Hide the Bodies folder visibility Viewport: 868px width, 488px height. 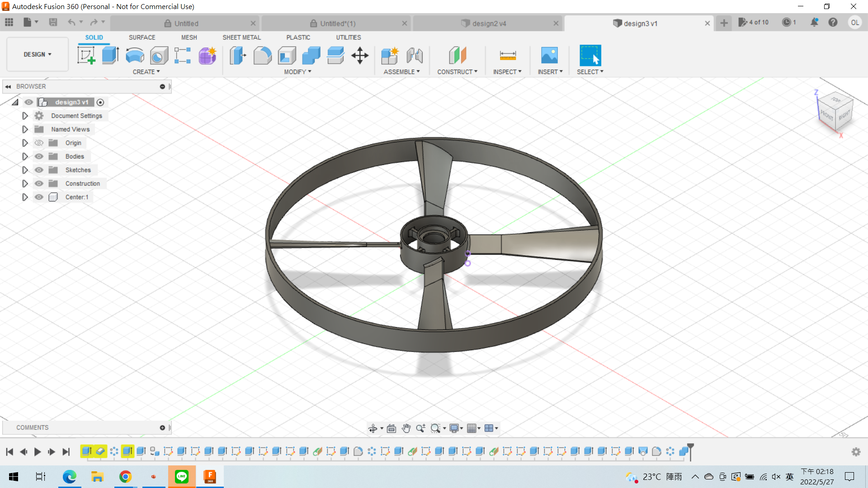point(39,156)
